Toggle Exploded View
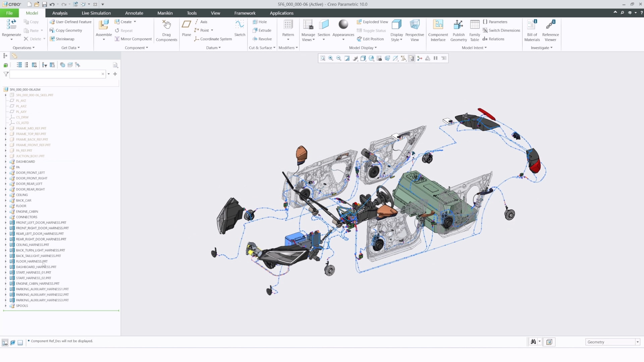644x362 pixels. [372, 22]
